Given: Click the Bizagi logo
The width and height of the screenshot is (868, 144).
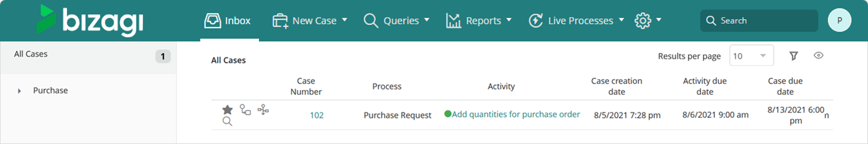Looking at the screenshot, I should (x=90, y=20).
